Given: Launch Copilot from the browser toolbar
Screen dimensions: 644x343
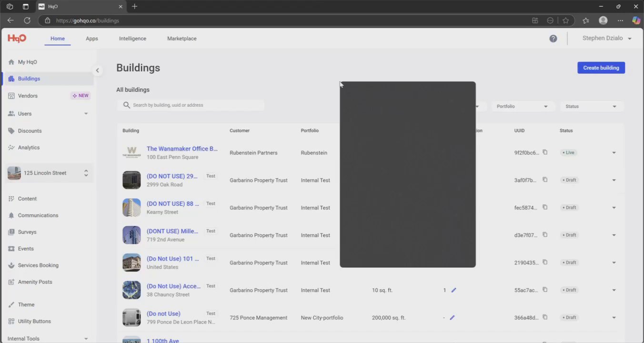Looking at the screenshot, I should click(x=636, y=20).
